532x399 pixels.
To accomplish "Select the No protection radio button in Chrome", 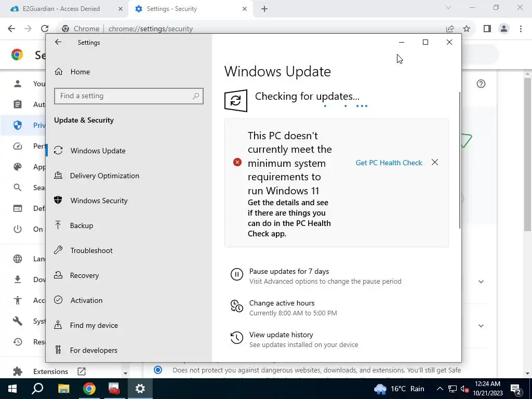I will (x=158, y=370).
